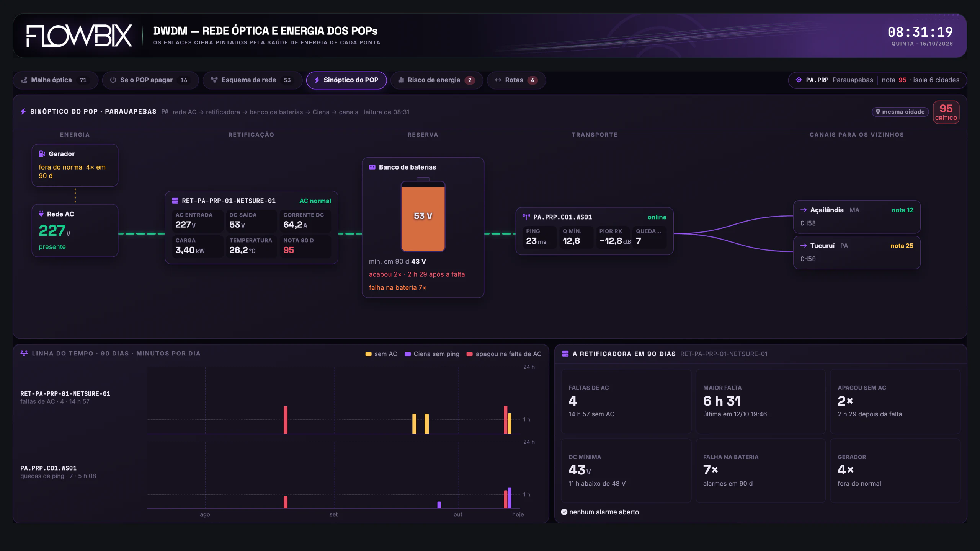The height and width of the screenshot is (551, 980).
Task: Select the Sinóptico do POP tab
Action: click(x=346, y=80)
